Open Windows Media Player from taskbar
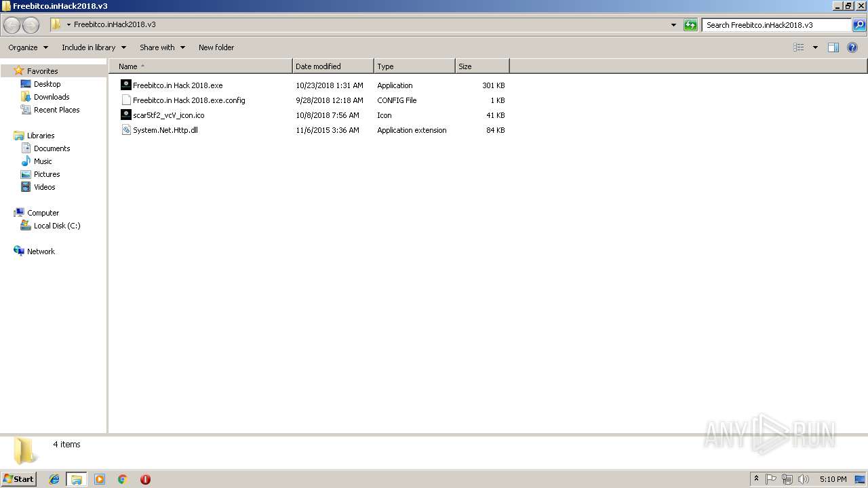This screenshot has width=868, height=488. coord(100,479)
